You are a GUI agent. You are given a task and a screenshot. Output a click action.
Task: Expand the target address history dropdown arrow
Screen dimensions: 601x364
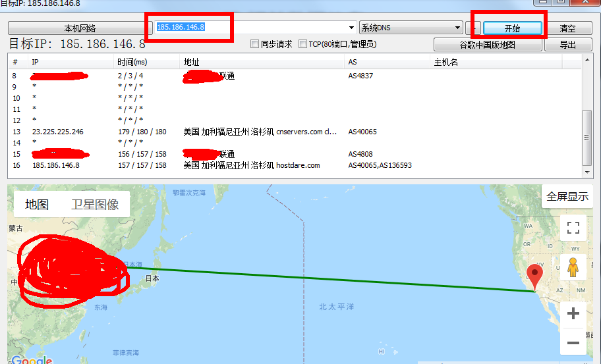351,28
